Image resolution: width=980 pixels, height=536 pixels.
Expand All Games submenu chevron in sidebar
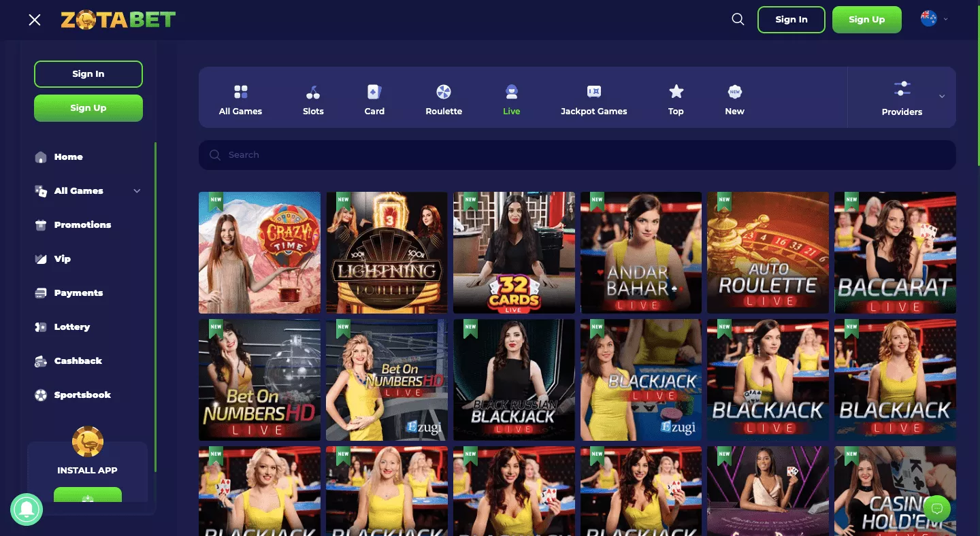tap(137, 191)
